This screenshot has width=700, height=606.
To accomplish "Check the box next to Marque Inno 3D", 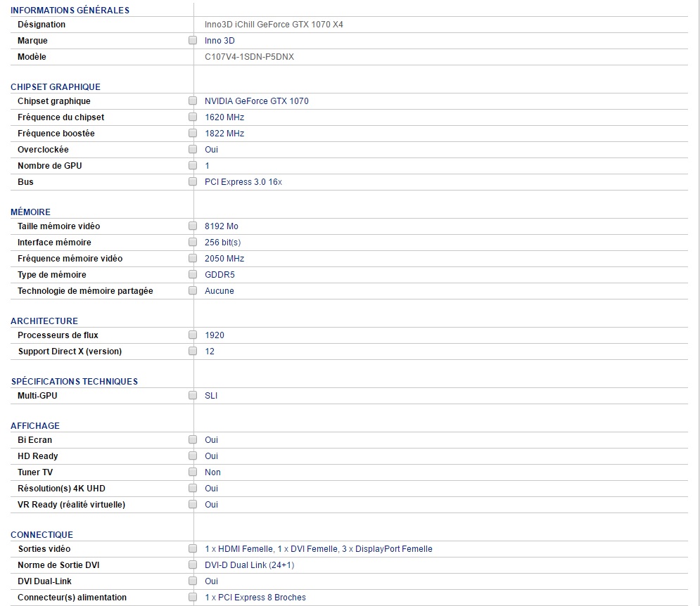I will (193, 41).
